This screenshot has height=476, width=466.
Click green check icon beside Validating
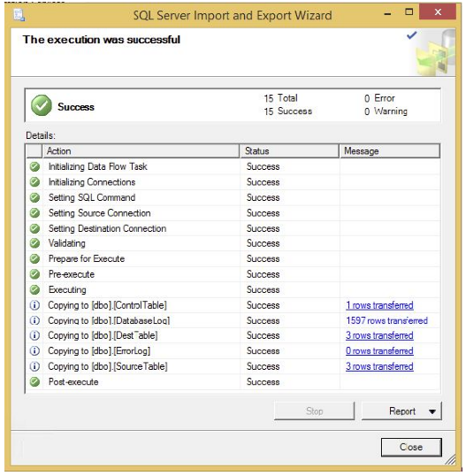pyautogui.click(x=34, y=243)
